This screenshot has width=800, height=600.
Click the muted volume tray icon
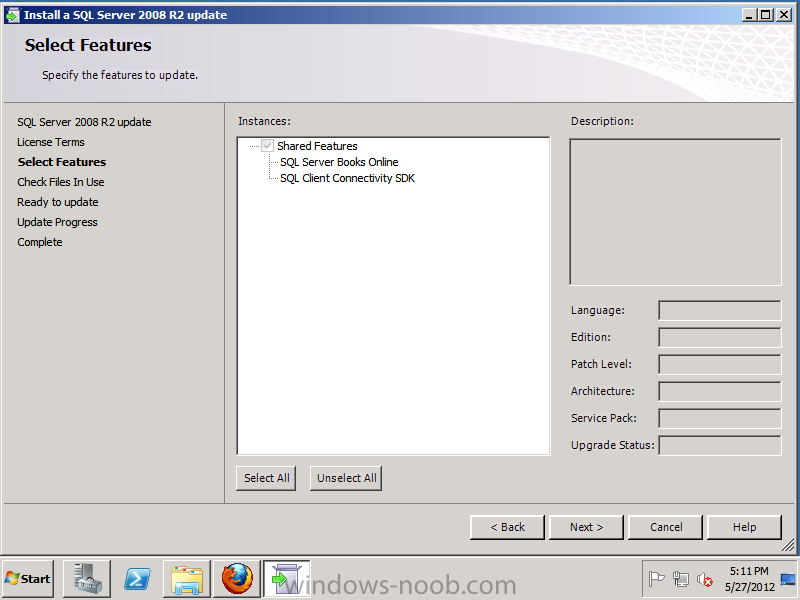pos(705,579)
